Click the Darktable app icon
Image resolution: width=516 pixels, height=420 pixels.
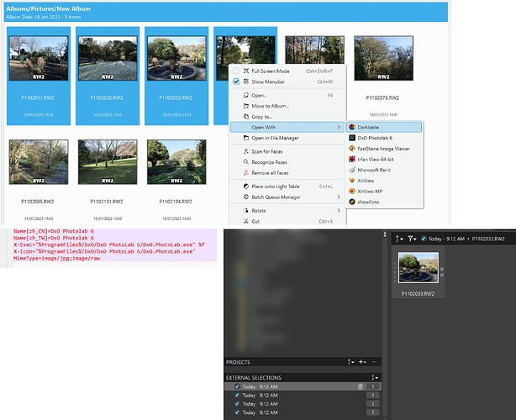click(352, 128)
